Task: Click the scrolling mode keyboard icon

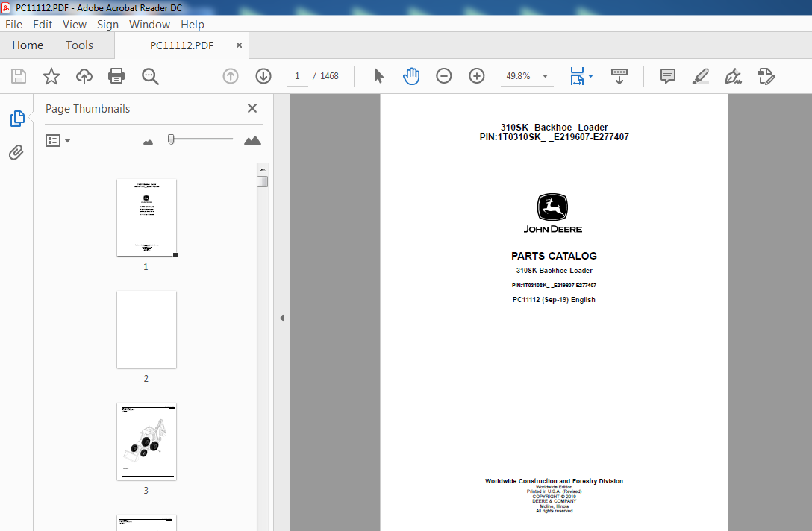Action: (x=619, y=76)
